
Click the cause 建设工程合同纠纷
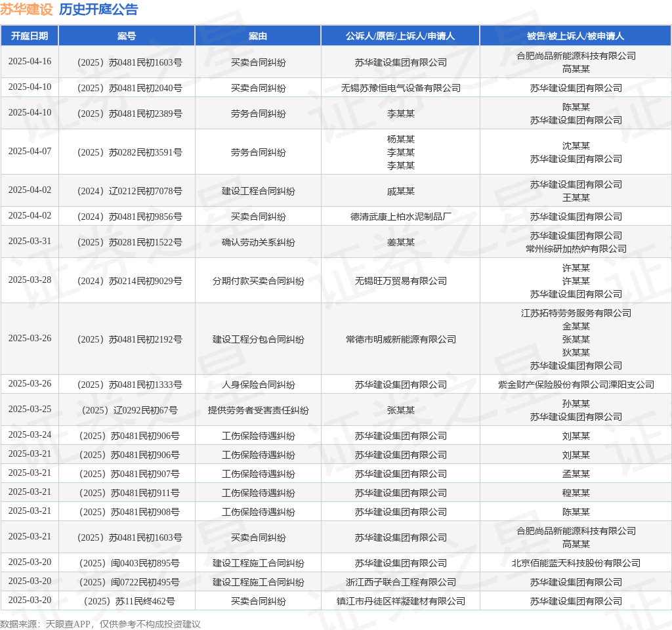click(x=258, y=191)
